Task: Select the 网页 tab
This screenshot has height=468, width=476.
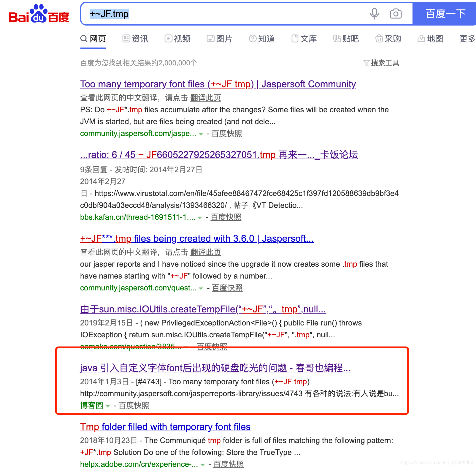Action: click(x=93, y=39)
